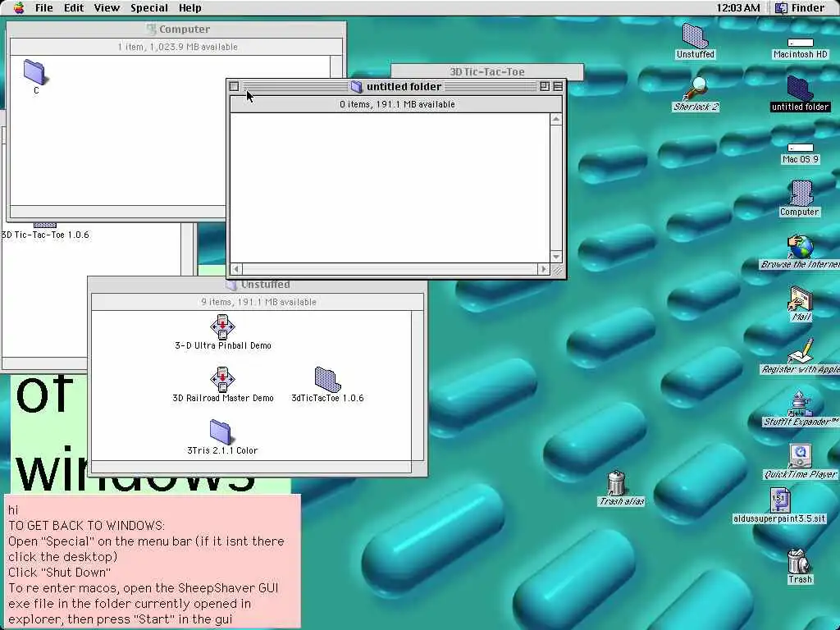Click '1 item, 1,023.9 MB available' text
The height and width of the screenshot is (630, 840).
177,47
